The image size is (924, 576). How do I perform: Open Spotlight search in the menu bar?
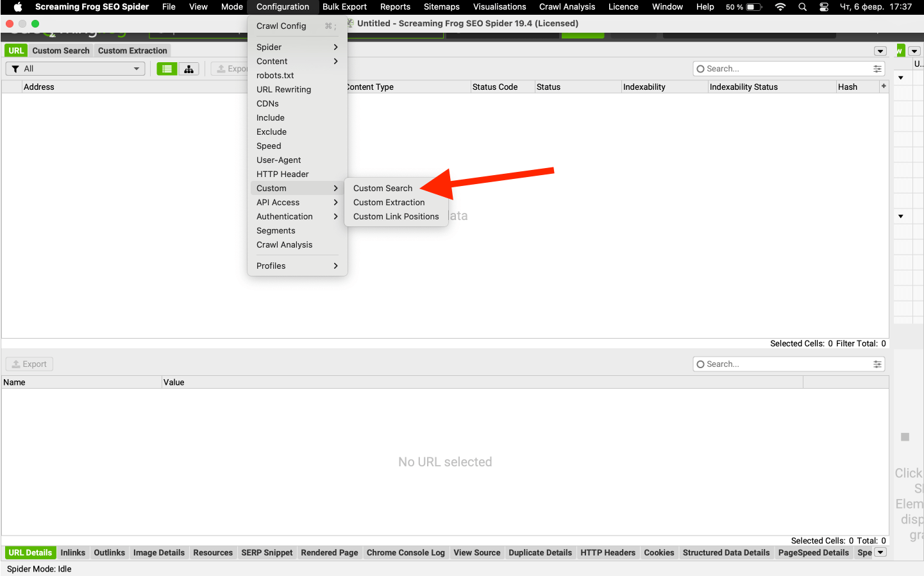[x=802, y=7]
